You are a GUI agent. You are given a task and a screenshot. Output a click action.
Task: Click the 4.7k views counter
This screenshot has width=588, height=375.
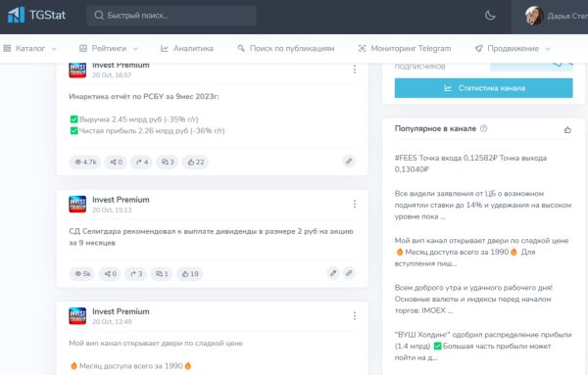(x=85, y=162)
